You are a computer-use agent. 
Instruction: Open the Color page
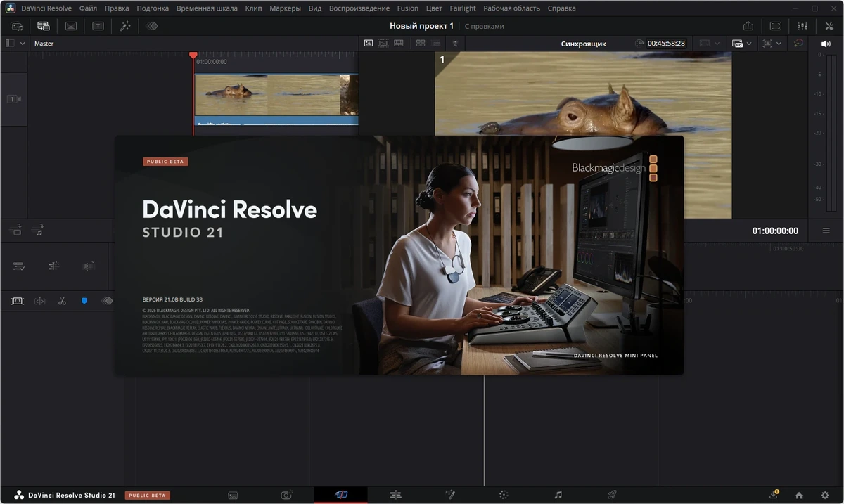[504, 495]
